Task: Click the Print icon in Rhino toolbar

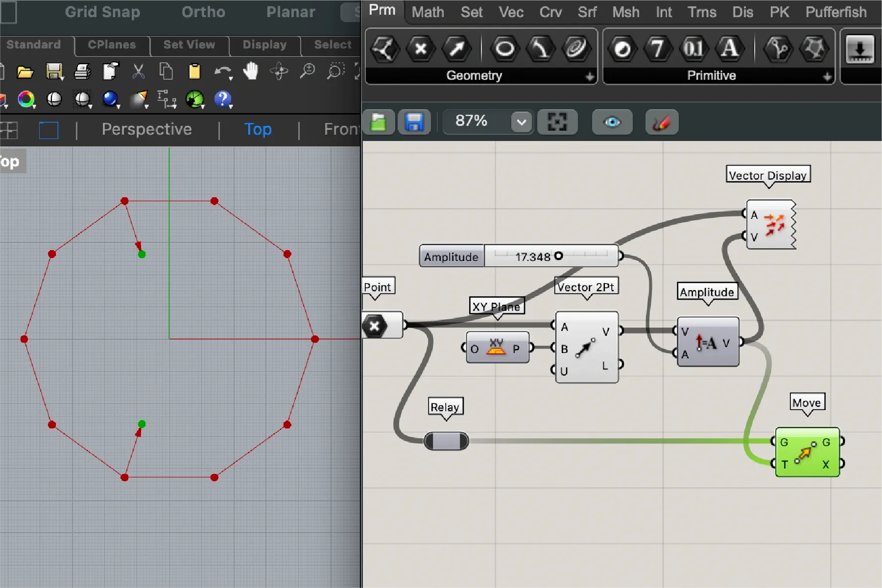Action: pos(82,71)
